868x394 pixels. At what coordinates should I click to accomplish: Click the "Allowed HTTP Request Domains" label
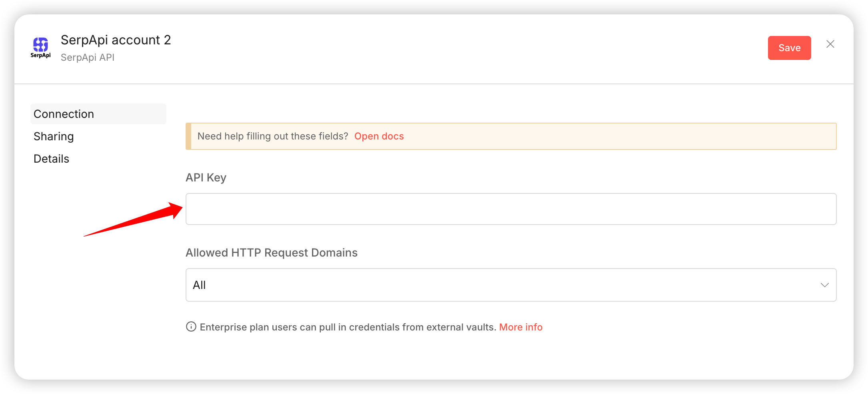click(x=271, y=253)
